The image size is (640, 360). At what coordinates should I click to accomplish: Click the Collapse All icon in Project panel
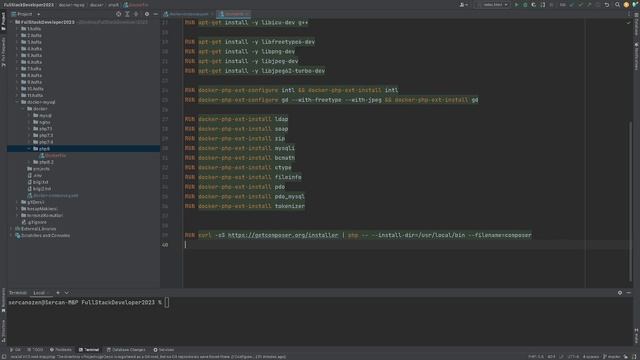[x=136, y=14]
